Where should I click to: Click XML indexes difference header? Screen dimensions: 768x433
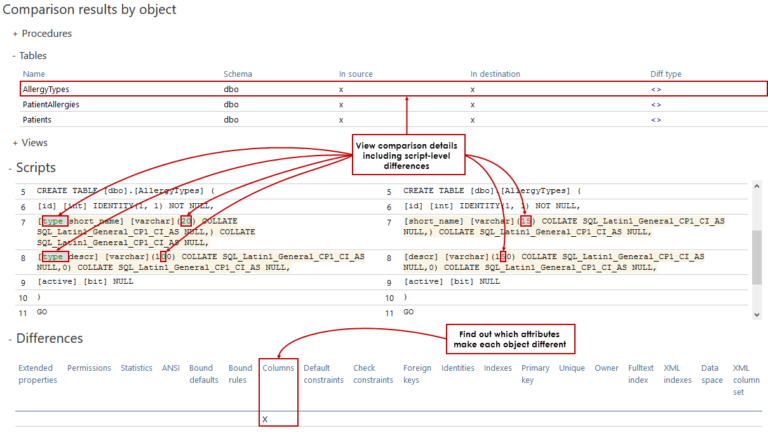point(677,374)
